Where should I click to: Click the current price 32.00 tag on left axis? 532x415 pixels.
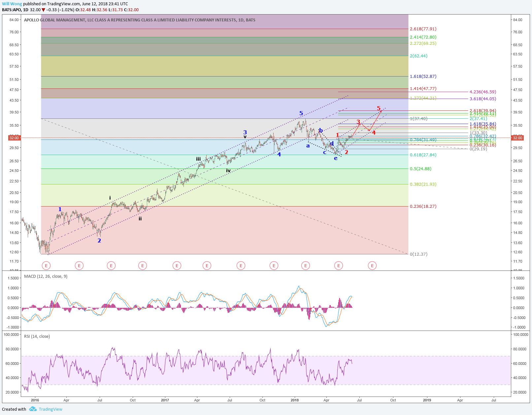click(14, 138)
